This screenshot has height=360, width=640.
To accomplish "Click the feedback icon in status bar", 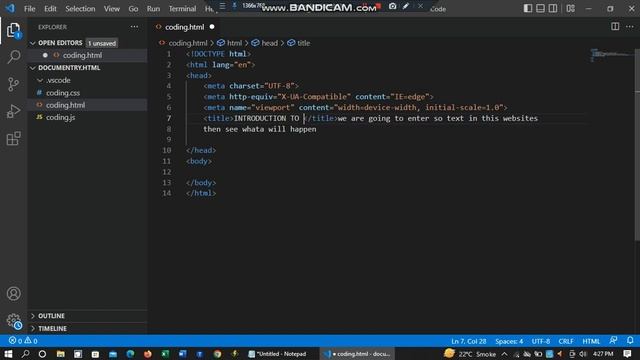I will point(613,340).
